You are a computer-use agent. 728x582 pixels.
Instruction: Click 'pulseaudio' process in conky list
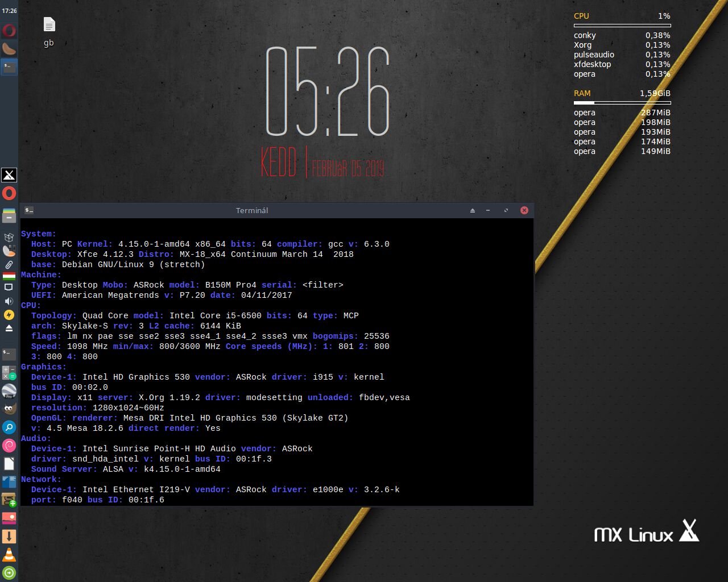click(x=594, y=55)
